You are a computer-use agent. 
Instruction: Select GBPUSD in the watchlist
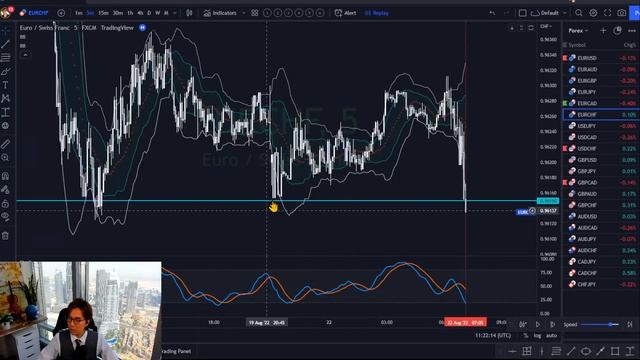tap(601, 160)
